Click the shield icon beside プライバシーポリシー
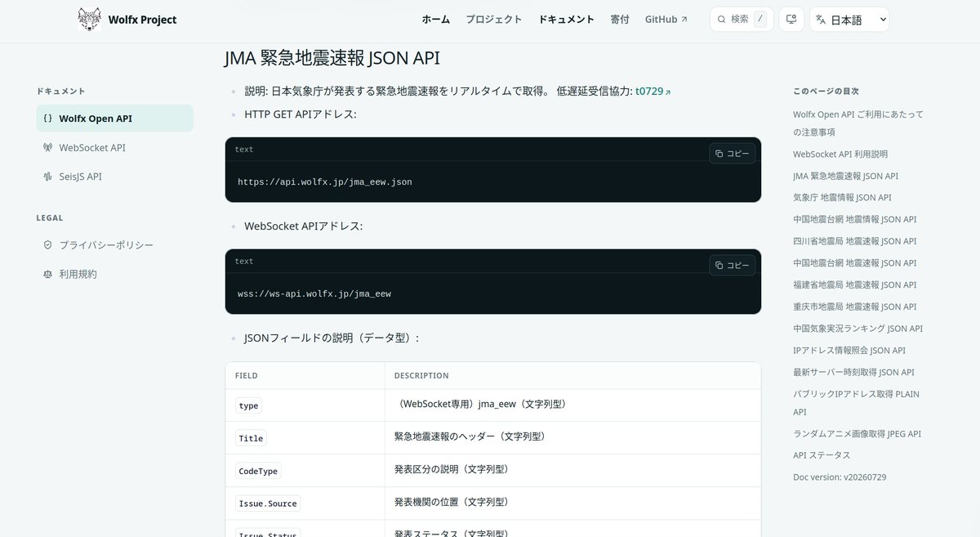This screenshot has width=980, height=537. (47, 245)
